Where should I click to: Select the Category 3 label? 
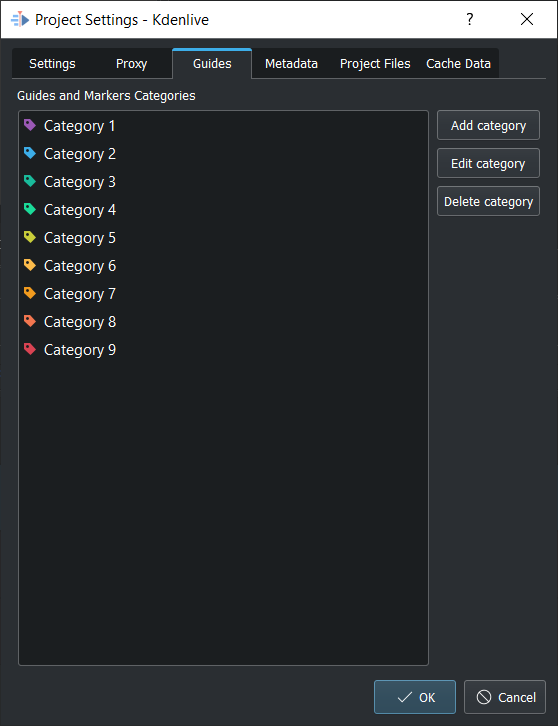point(80,182)
